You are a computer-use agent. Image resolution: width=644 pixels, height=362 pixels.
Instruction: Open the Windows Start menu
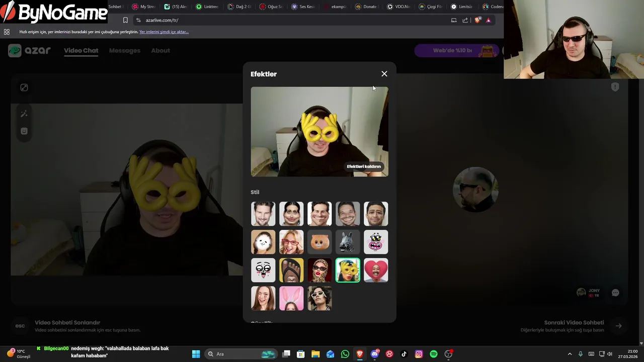(196, 354)
